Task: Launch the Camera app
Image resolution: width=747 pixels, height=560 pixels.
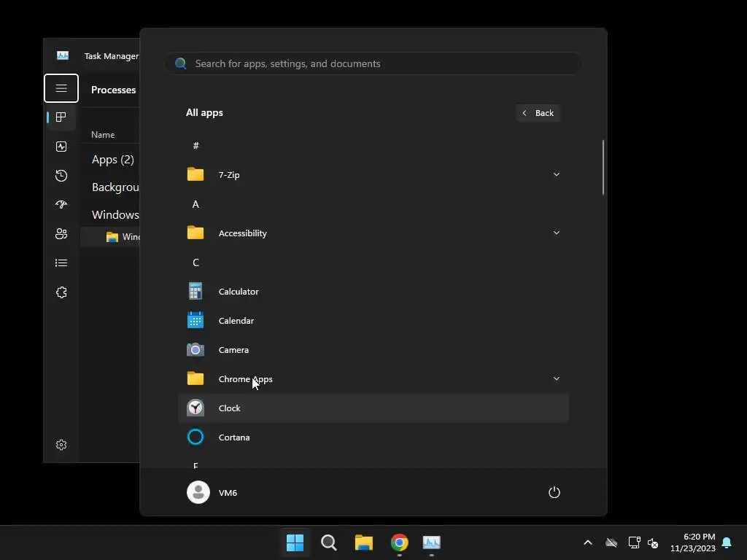Action: pyautogui.click(x=373, y=350)
